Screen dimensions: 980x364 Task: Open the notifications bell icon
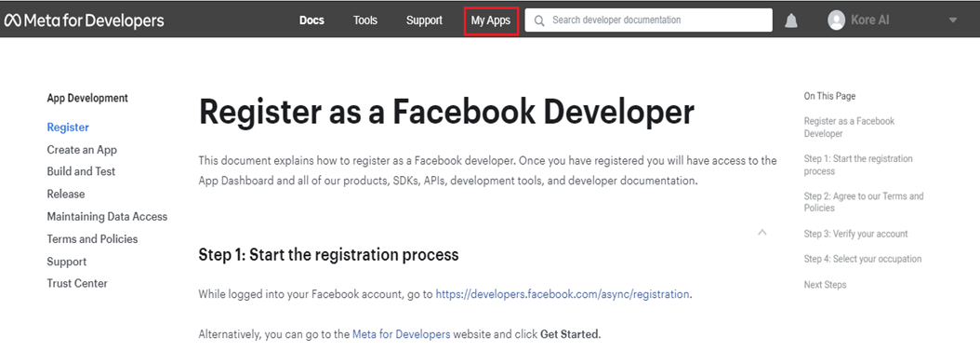click(791, 20)
